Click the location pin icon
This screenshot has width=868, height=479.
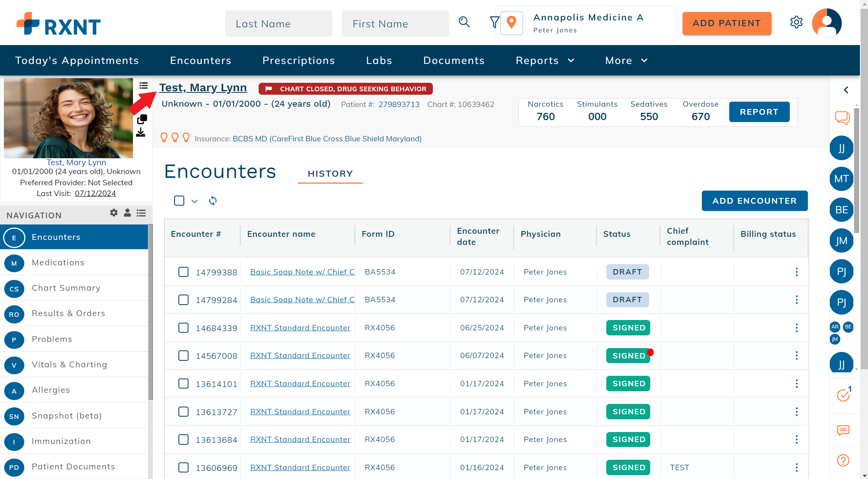(x=511, y=23)
